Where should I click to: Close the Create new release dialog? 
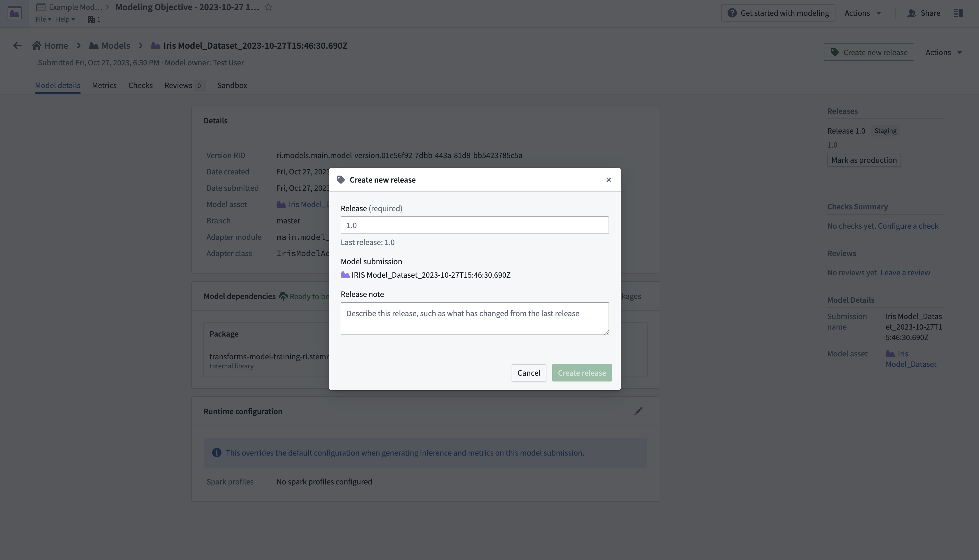point(609,180)
